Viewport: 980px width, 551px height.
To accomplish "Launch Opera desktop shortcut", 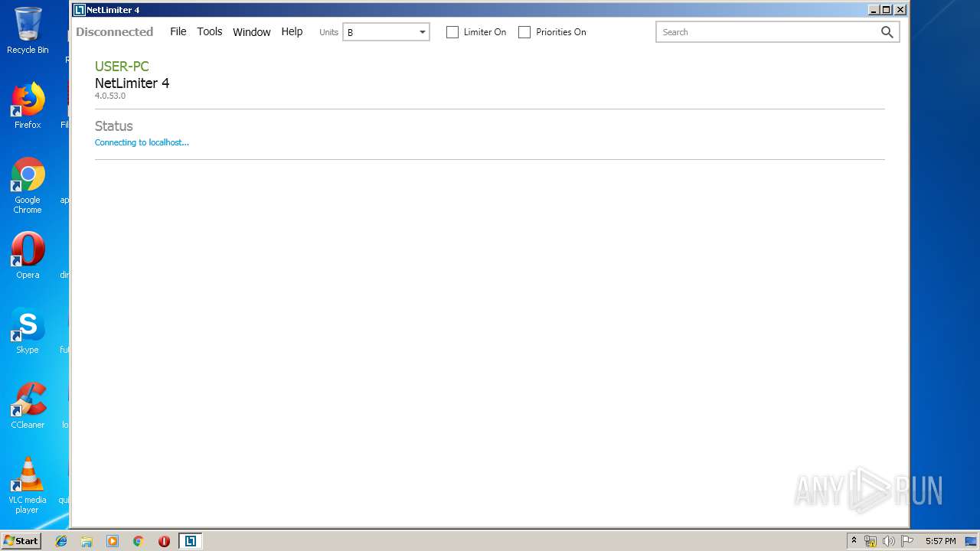I will click(28, 256).
